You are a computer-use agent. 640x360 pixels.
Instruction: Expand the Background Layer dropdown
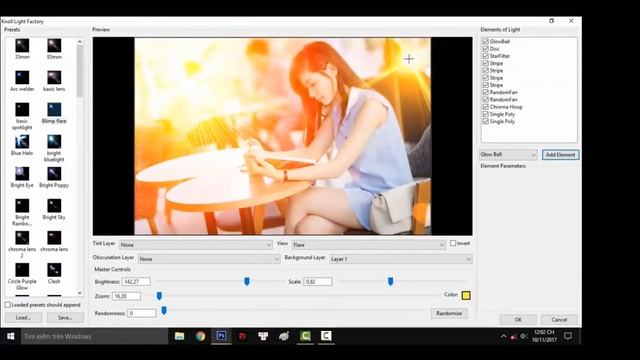point(401,259)
